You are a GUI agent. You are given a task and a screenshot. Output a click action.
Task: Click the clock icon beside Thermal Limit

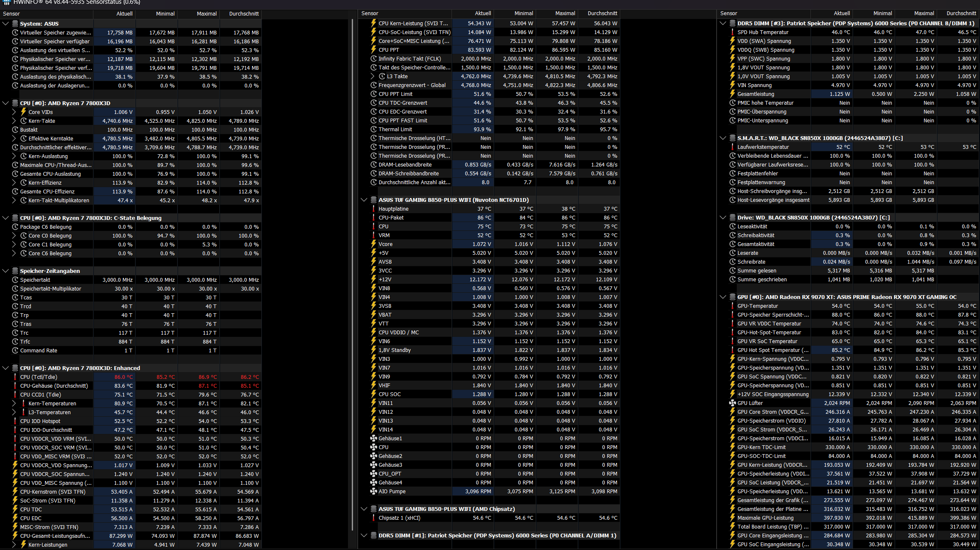[x=373, y=129]
